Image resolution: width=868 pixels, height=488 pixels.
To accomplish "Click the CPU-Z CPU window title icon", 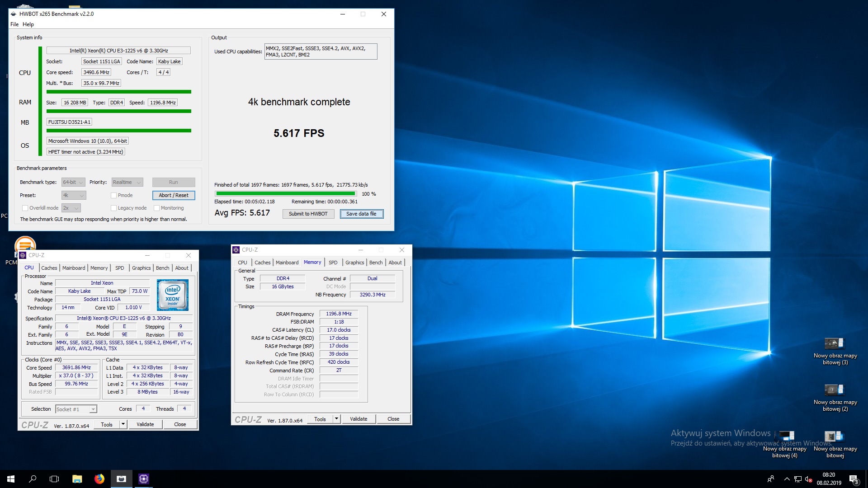I will point(23,255).
